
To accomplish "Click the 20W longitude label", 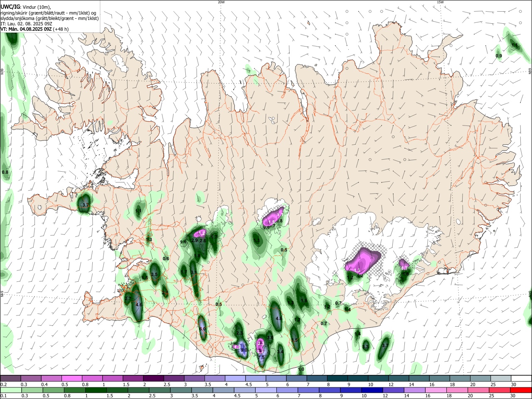I will point(221,2).
